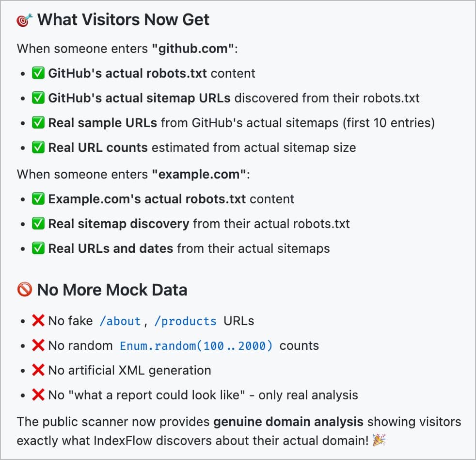
Task: Click the red X beside No artificial XML generation
Action: pyautogui.click(x=38, y=370)
